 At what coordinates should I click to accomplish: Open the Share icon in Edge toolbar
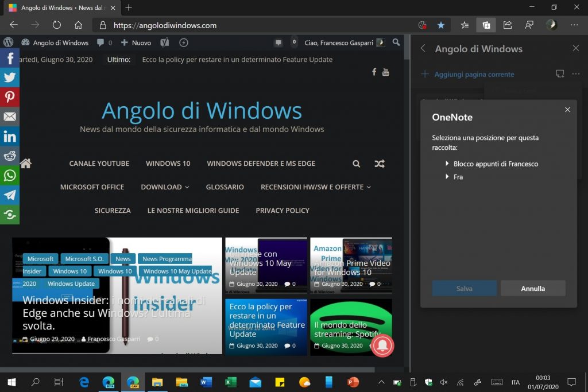508,25
